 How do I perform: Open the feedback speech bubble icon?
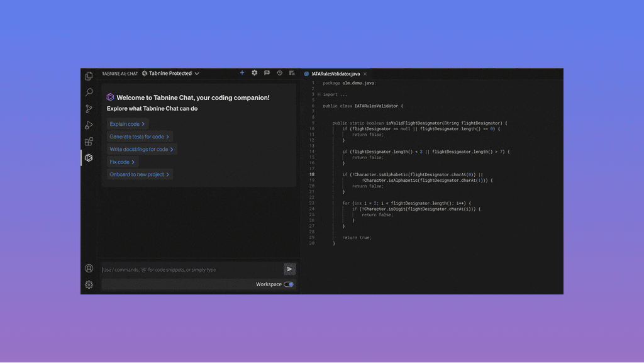coord(267,73)
